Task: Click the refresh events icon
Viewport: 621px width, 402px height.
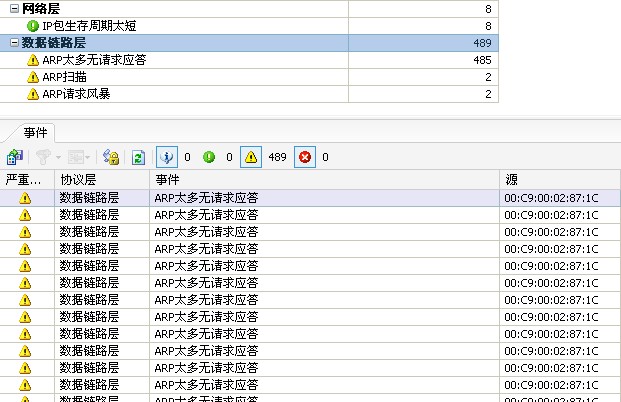Action: pos(138,157)
